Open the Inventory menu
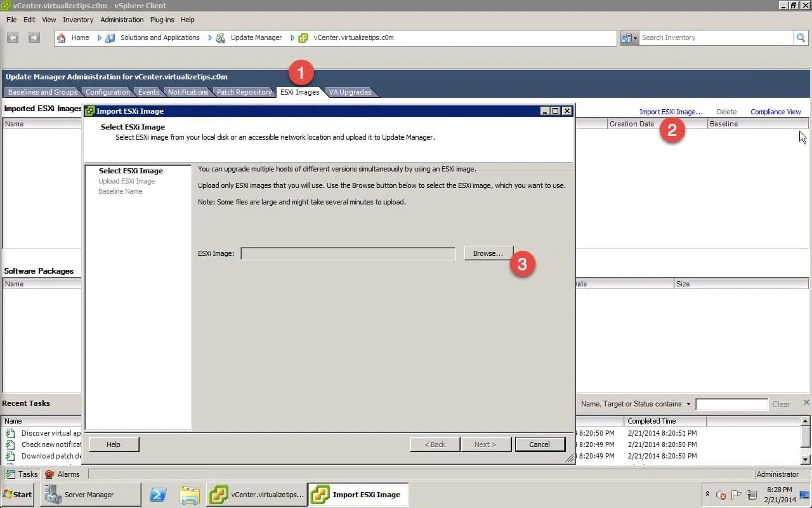This screenshot has width=812, height=508. click(x=78, y=20)
